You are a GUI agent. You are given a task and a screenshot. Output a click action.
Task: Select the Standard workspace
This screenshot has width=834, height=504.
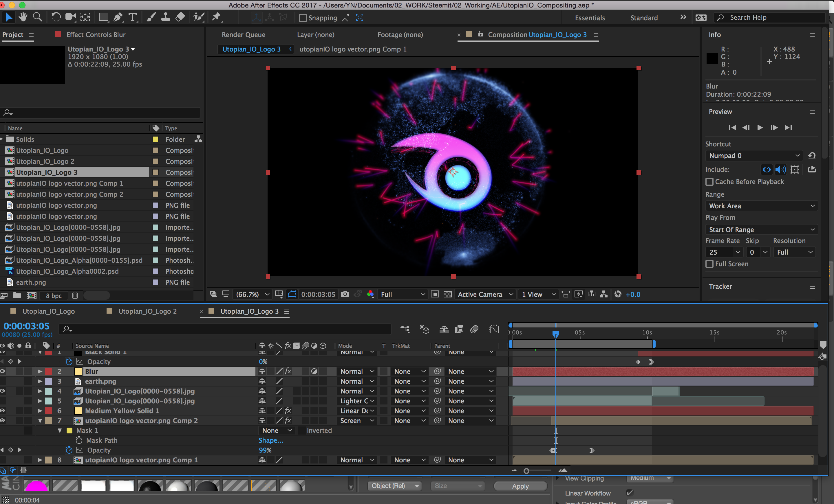[x=644, y=18]
